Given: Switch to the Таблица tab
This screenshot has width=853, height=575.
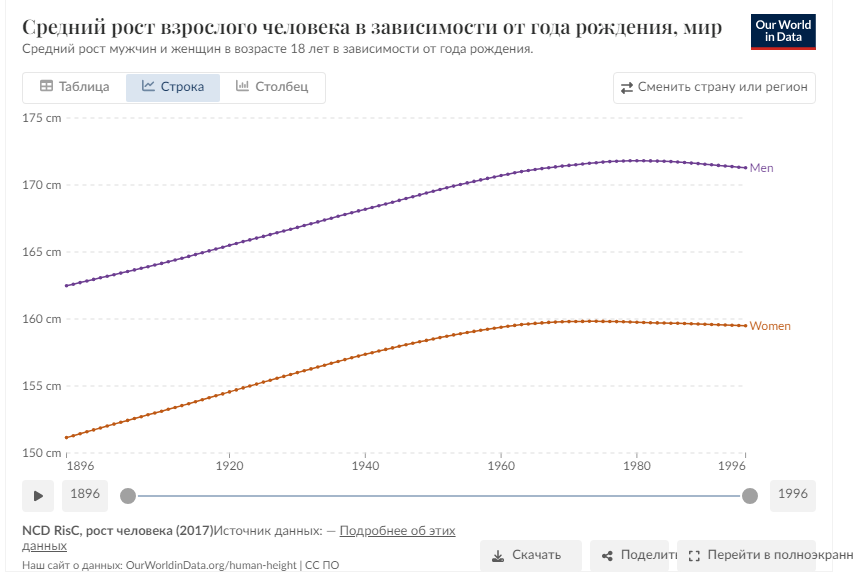Looking at the screenshot, I should (x=74, y=87).
